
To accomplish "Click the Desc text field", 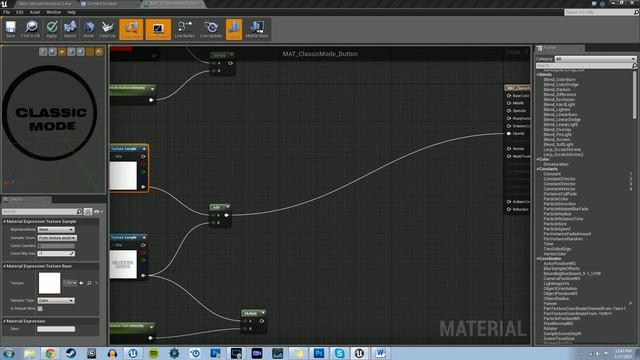I will [56, 329].
